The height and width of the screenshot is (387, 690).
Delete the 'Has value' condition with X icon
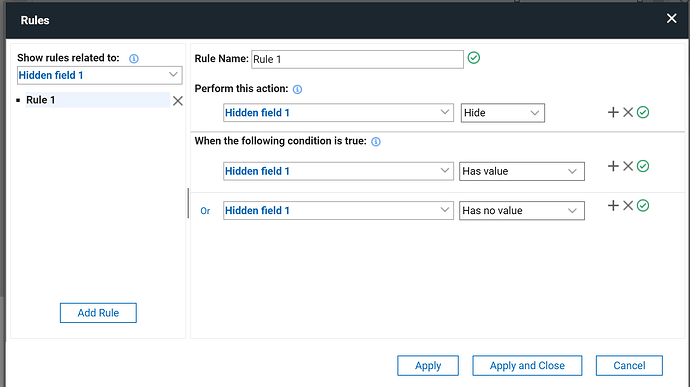tap(628, 166)
